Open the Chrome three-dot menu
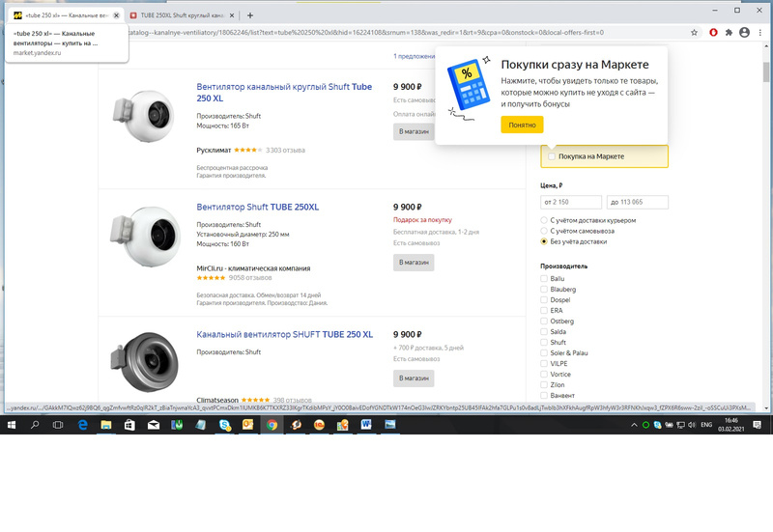 point(759,33)
